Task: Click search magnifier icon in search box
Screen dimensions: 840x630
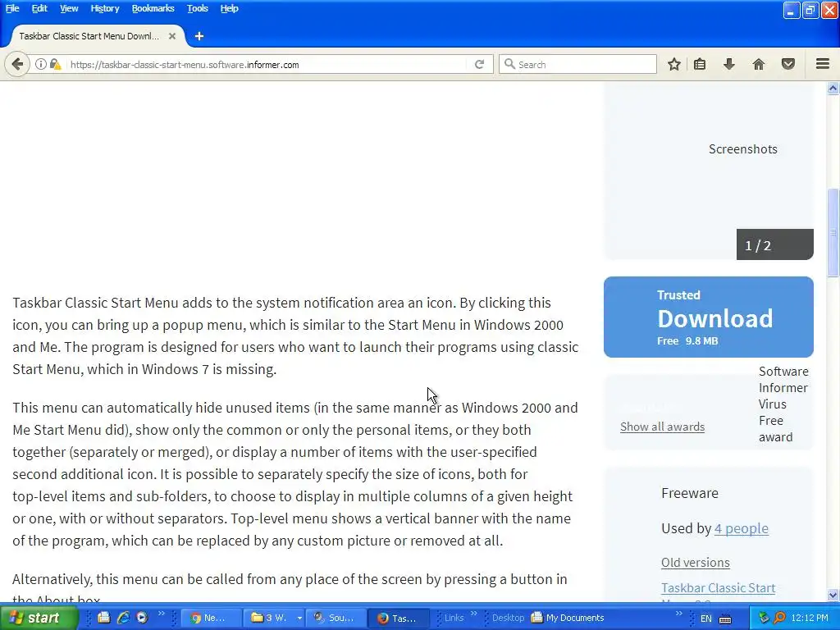Action: (509, 64)
